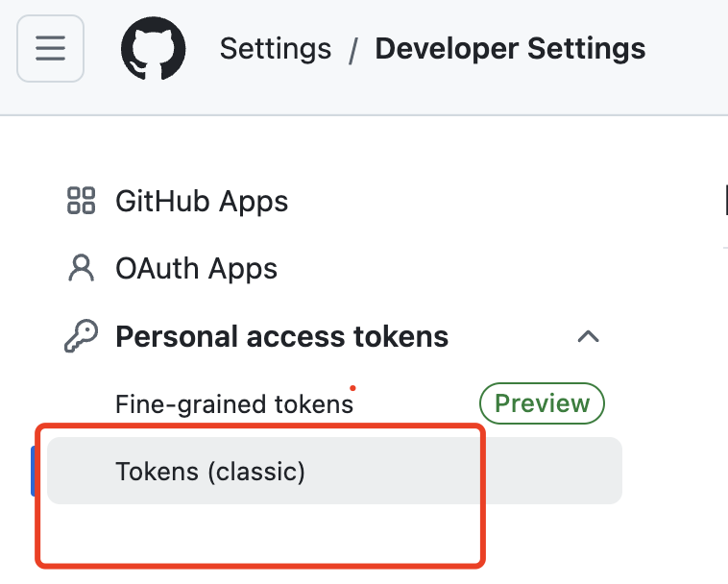
Task: Open the hamburger navigation menu
Action: tap(50, 48)
